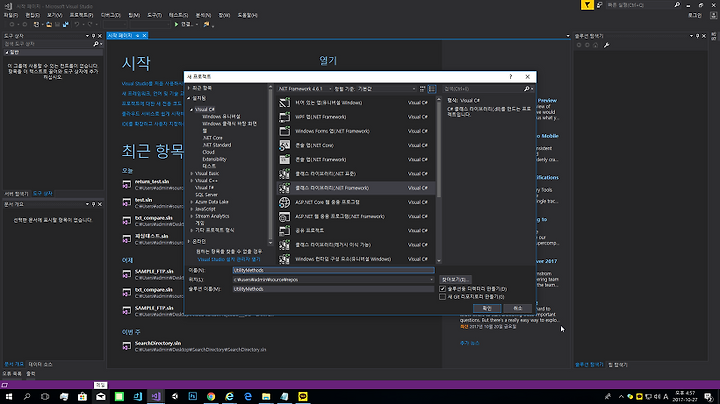Click the Save All toolbar icon
Screen dimensions: 720x404
tap(66, 24)
